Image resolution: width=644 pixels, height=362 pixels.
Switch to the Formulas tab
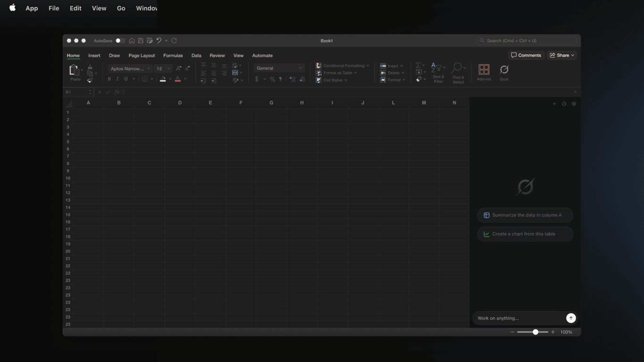(173, 56)
